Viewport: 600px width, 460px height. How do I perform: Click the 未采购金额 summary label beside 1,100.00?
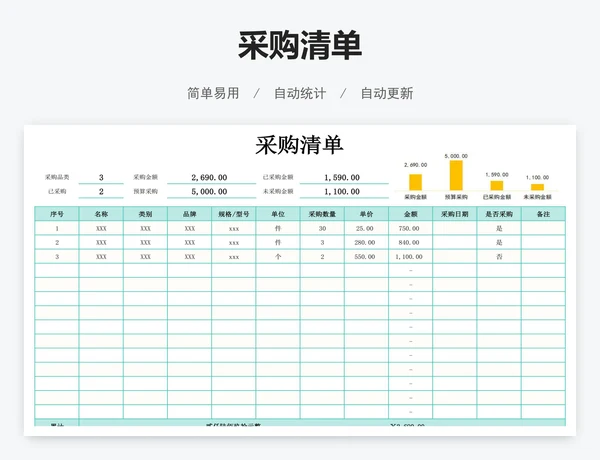(278, 191)
